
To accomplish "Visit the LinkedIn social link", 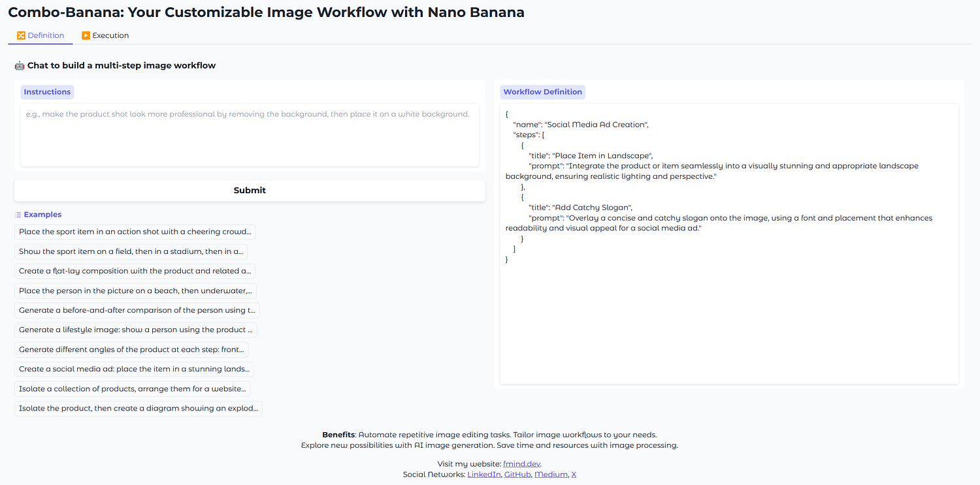I will [484, 475].
